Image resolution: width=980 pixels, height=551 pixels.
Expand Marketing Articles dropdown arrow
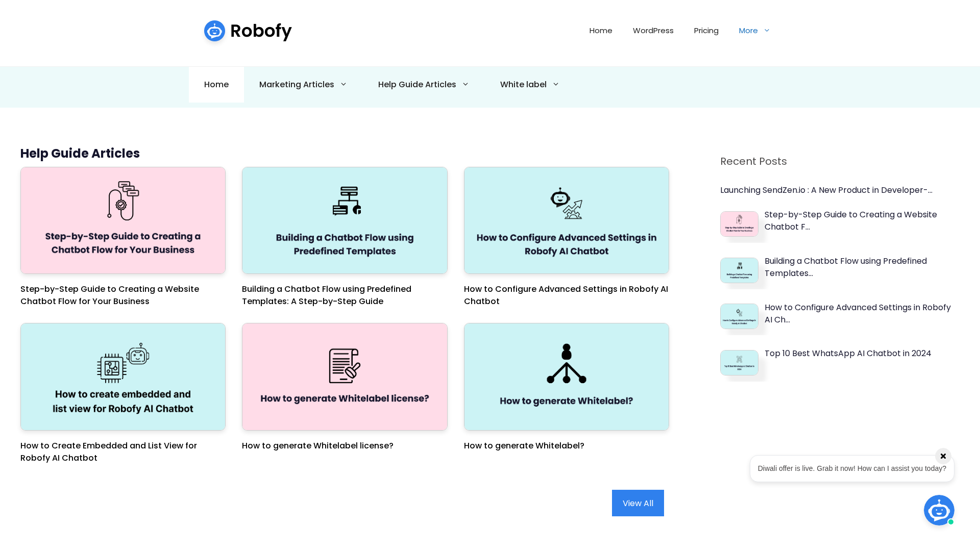tap(344, 85)
